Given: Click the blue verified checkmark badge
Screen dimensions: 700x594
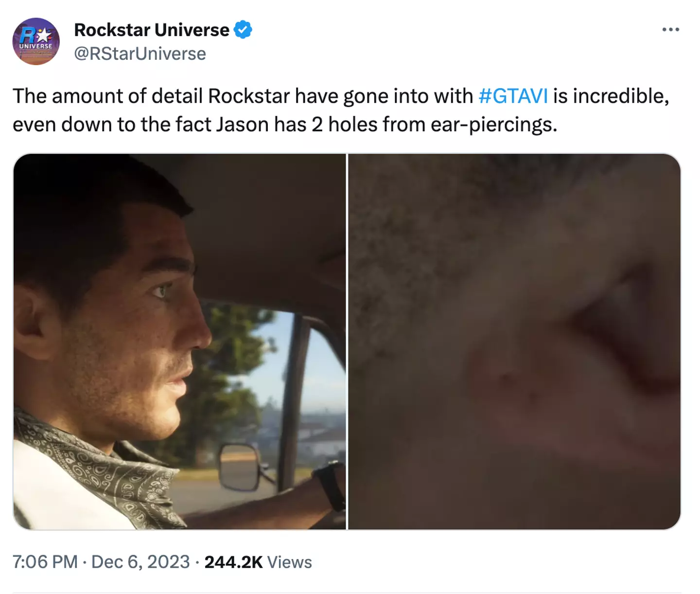Looking at the screenshot, I should 243,30.
